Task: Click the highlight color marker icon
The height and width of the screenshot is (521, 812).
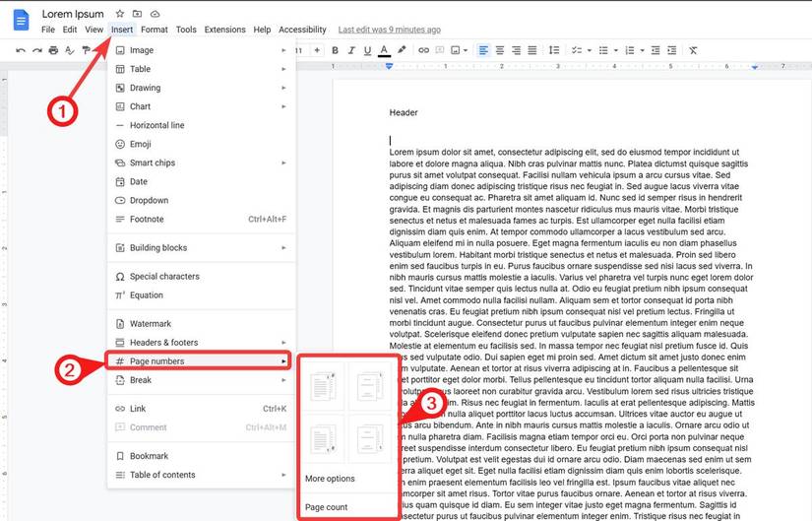Action: pyautogui.click(x=402, y=50)
